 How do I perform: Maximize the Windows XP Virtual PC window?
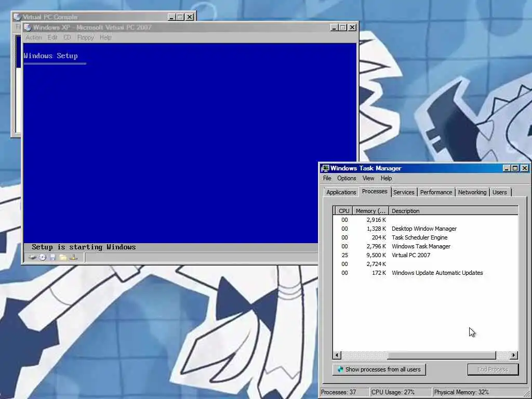click(343, 28)
